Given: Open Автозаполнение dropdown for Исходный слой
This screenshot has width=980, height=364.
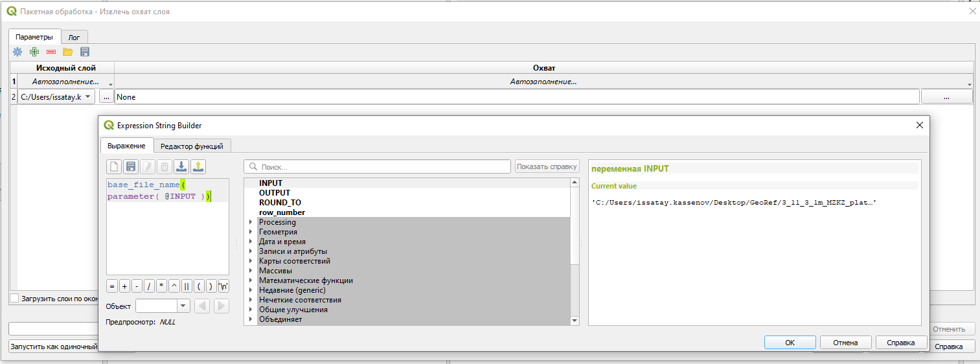Looking at the screenshot, I should [x=65, y=82].
